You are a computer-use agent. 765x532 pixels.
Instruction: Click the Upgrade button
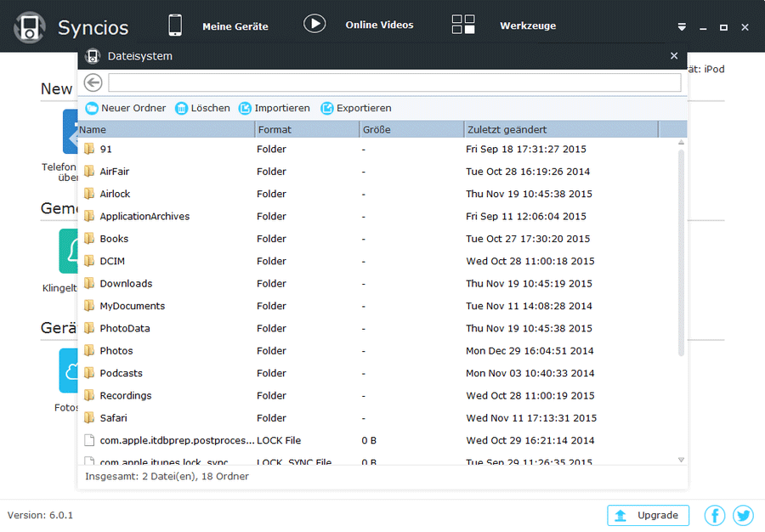coord(648,515)
